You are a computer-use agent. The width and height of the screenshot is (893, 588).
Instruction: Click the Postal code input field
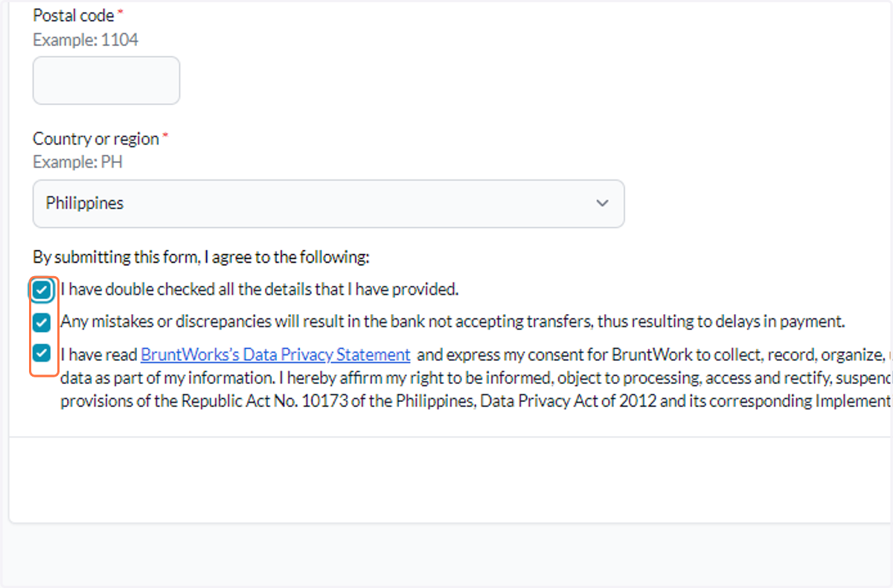pyautogui.click(x=106, y=80)
